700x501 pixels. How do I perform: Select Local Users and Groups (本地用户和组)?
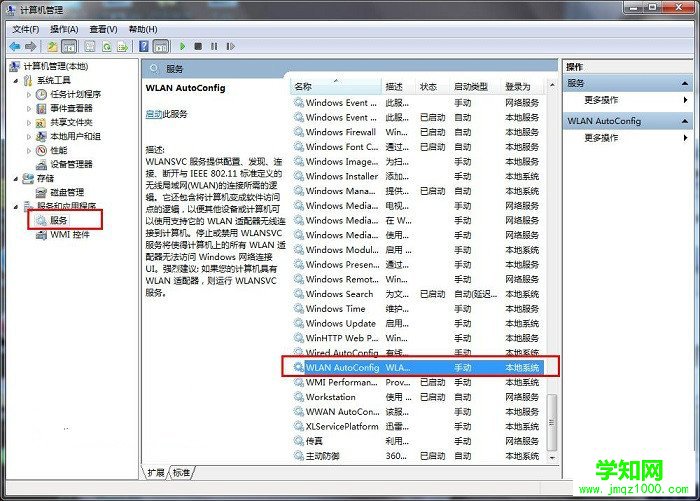75,136
